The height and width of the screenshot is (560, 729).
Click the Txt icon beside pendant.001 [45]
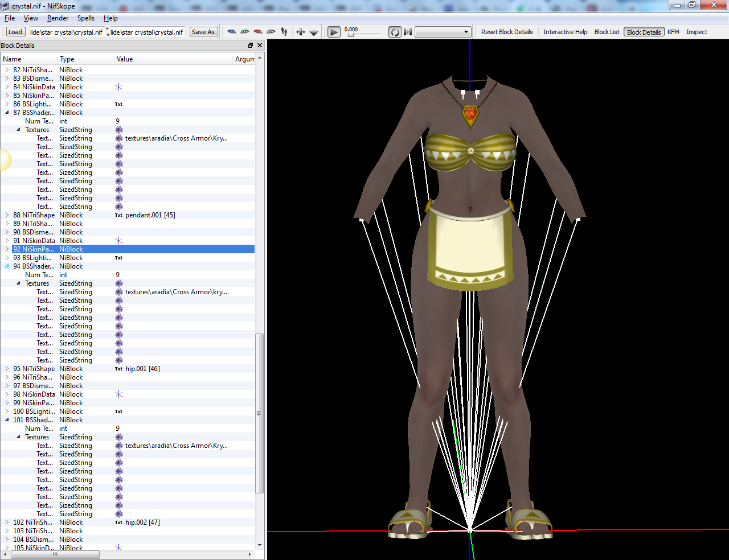118,215
